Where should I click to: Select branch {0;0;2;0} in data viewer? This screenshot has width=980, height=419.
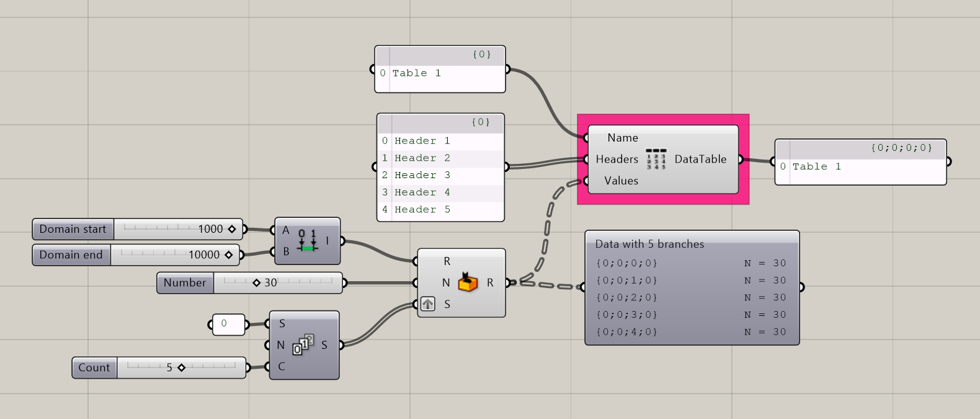626,297
